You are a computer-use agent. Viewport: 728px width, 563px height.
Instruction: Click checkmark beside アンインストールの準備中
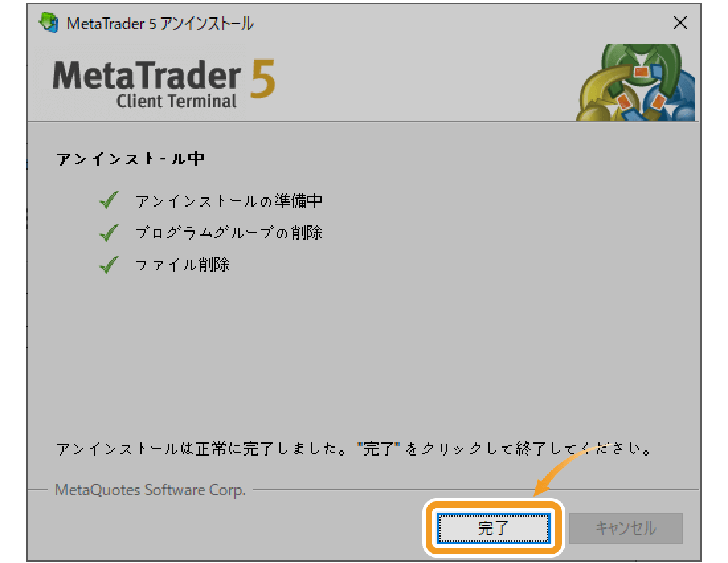click(109, 201)
